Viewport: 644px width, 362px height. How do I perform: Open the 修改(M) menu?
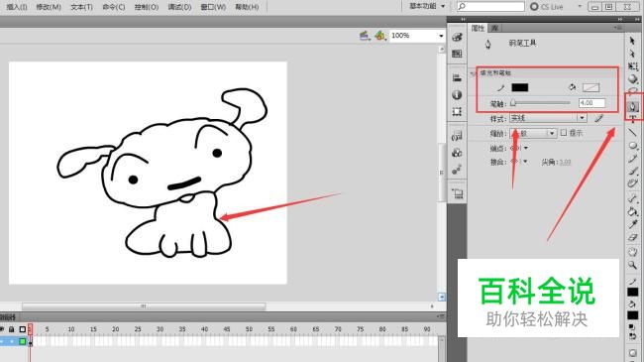click(x=49, y=7)
